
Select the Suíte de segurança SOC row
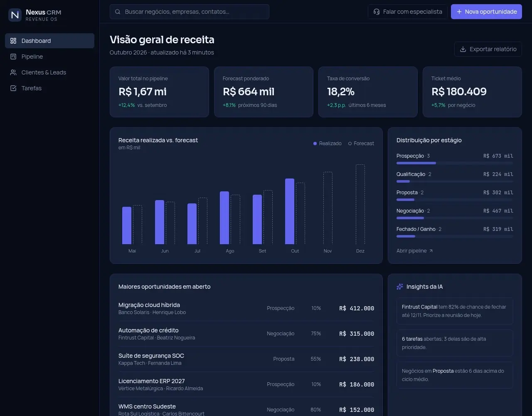[246, 359]
